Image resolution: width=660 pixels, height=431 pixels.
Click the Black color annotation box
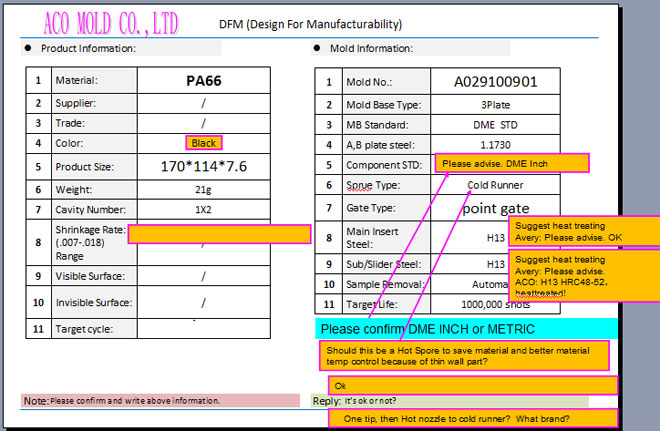[204, 143]
